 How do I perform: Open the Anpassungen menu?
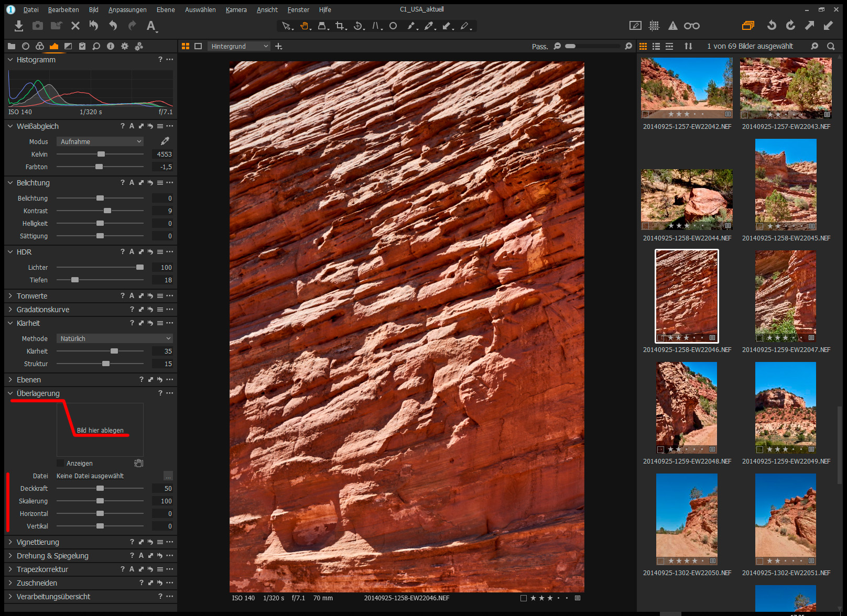(127, 9)
